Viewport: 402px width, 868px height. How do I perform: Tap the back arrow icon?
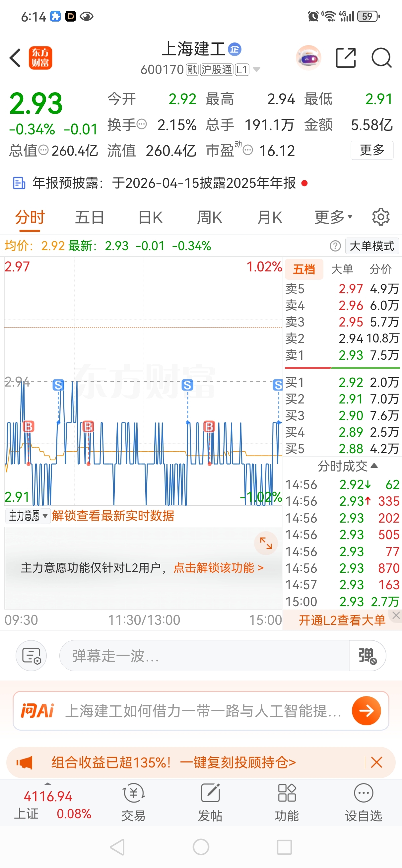point(16,58)
